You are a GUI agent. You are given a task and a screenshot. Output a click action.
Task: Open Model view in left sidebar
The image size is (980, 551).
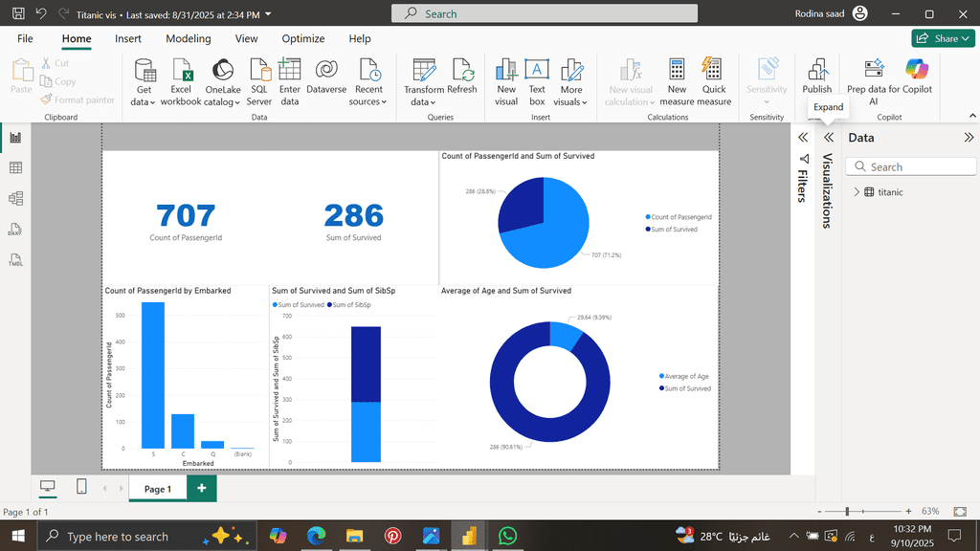pyautogui.click(x=15, y=199)
